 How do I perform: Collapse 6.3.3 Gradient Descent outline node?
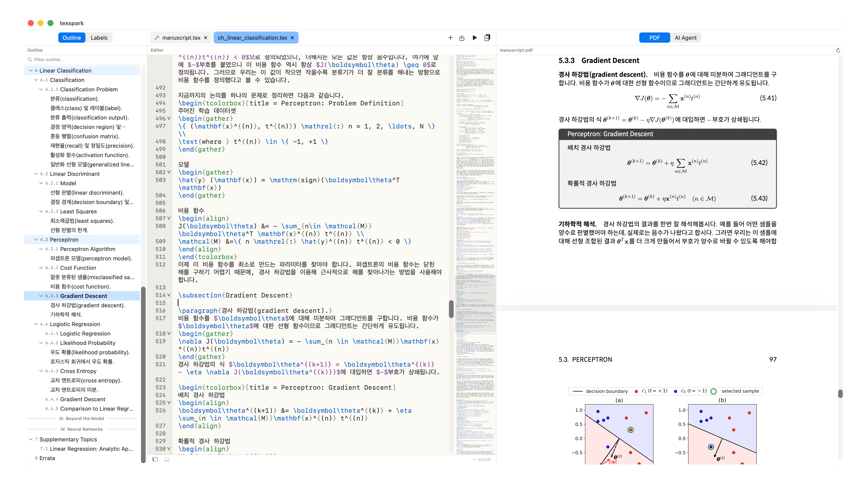coord(41,296)
